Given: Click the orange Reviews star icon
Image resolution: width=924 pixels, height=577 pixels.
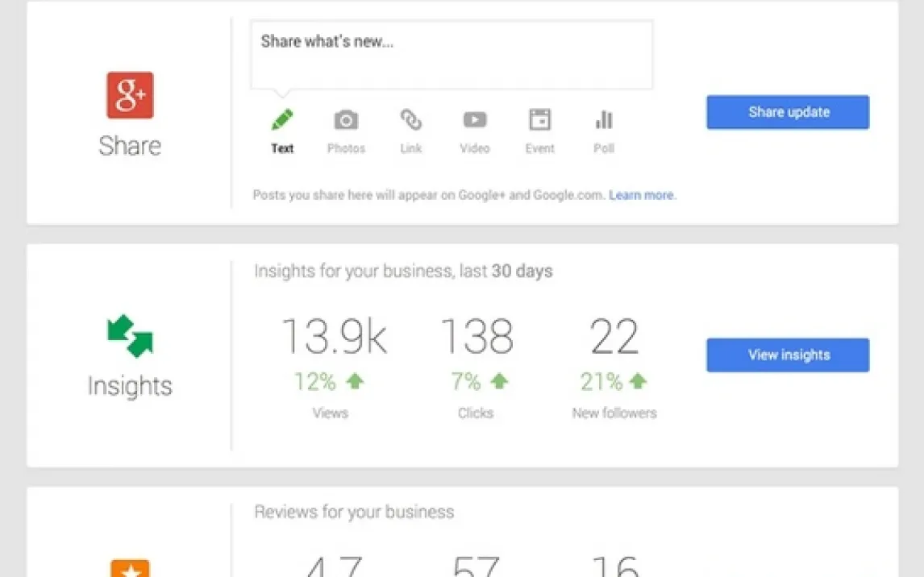Looking at the screenshot, I should click(130, 567).
